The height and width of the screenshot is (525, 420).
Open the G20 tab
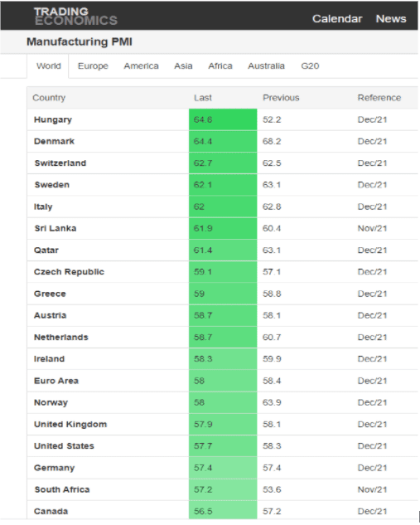point(310,66)
